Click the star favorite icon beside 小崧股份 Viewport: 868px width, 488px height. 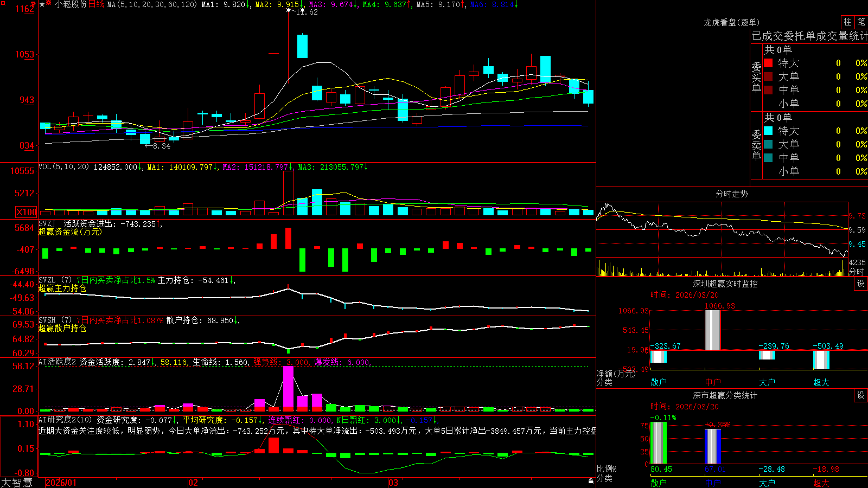(42, 4)
